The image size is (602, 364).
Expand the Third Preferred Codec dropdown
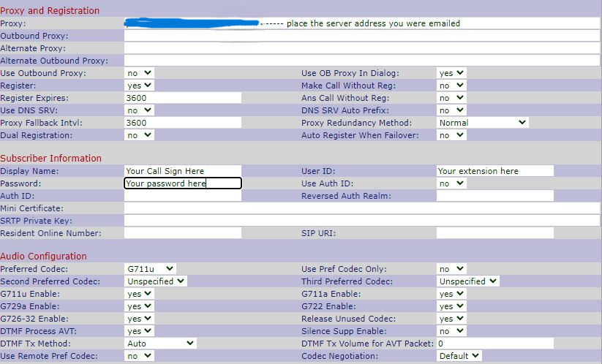[468, 281]
